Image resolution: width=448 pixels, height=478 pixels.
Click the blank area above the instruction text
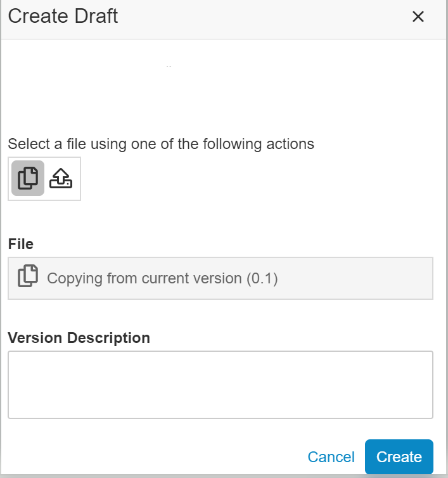coord(222,95)
